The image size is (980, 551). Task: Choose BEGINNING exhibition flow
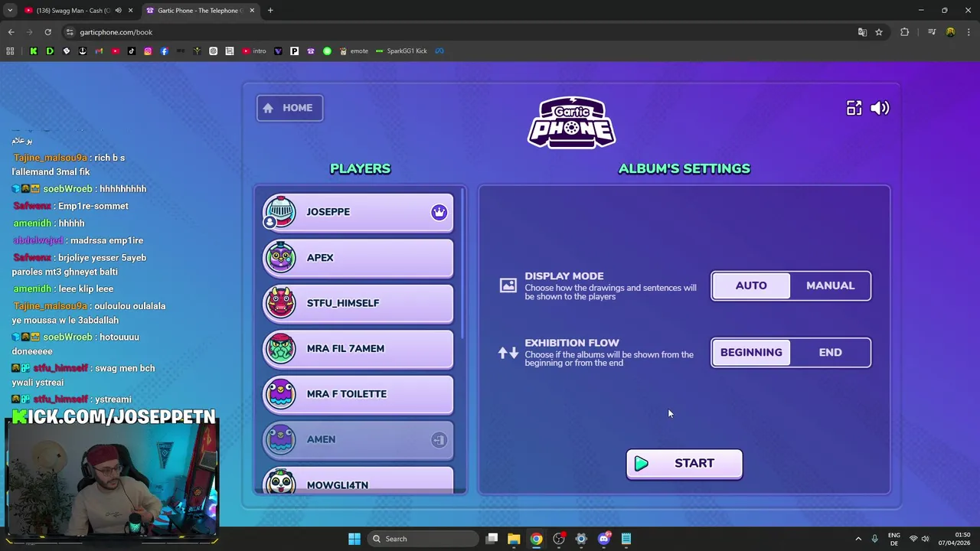tap(751, 352)
